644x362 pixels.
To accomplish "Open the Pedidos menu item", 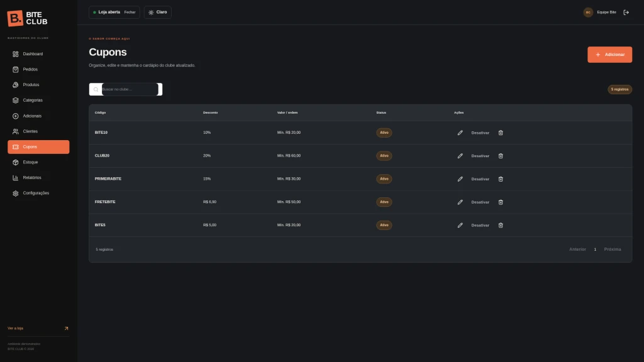I will pos(38,69).
